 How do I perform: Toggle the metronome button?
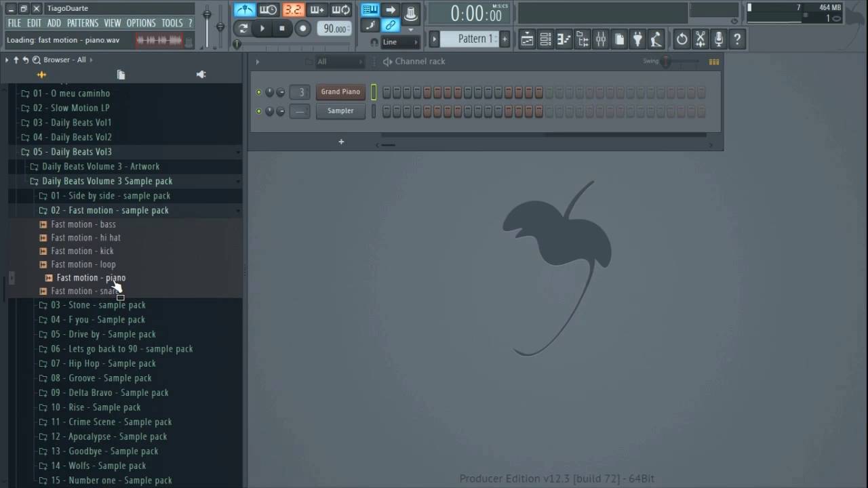(x=245, y=10)
